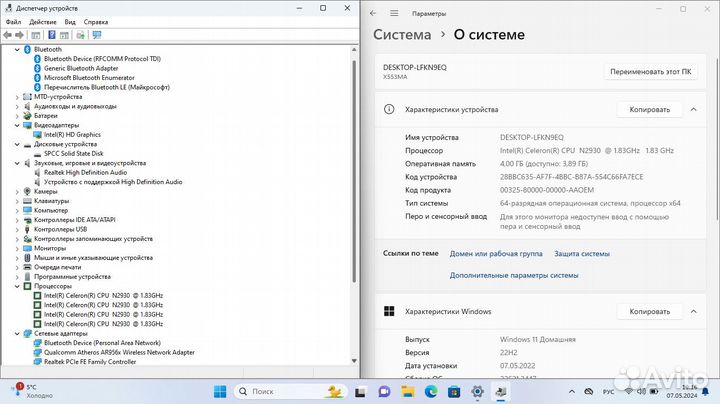This screenshot has height=404, width=720.
Task: Expand the Камеры category
Action: point(17,191)
